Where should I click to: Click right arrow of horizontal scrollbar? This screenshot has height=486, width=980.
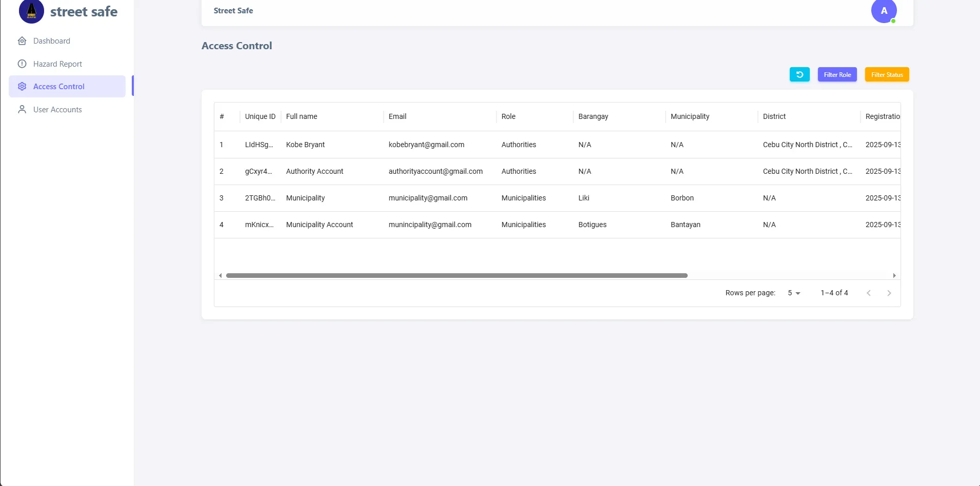click(894, 276)
